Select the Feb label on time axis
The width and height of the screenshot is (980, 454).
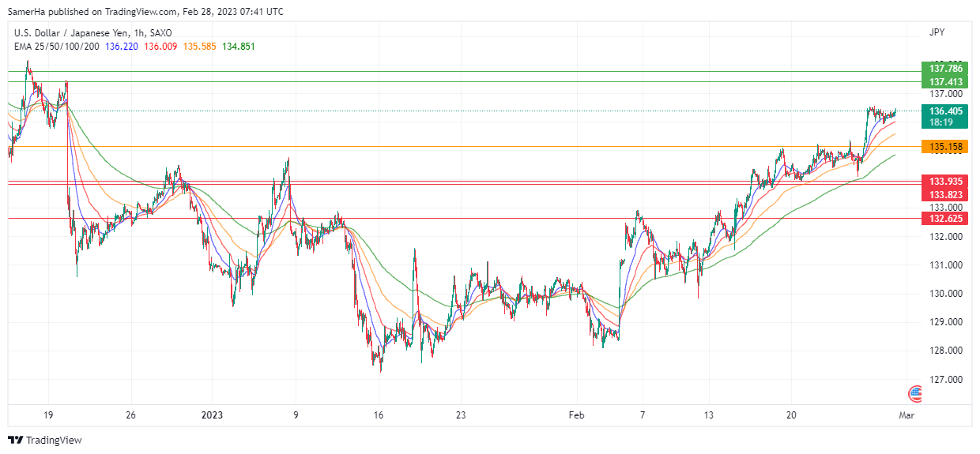[579, 415]
